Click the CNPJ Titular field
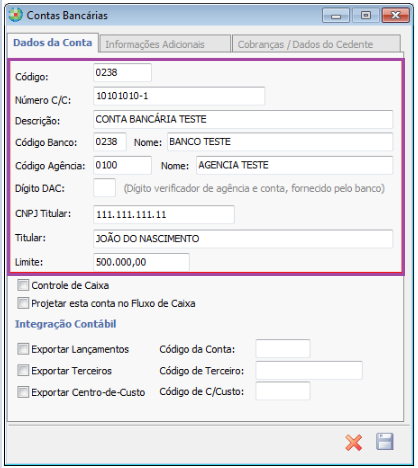 pos(164,214)
